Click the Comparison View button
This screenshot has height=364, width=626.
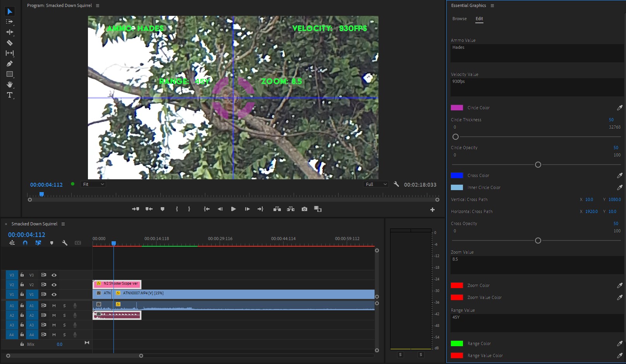[x=318, y=209]
